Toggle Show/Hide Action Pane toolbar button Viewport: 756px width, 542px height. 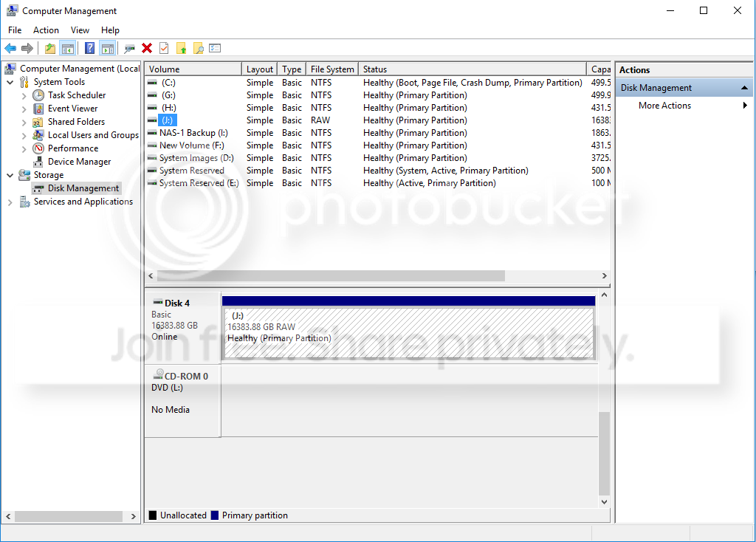108,48
